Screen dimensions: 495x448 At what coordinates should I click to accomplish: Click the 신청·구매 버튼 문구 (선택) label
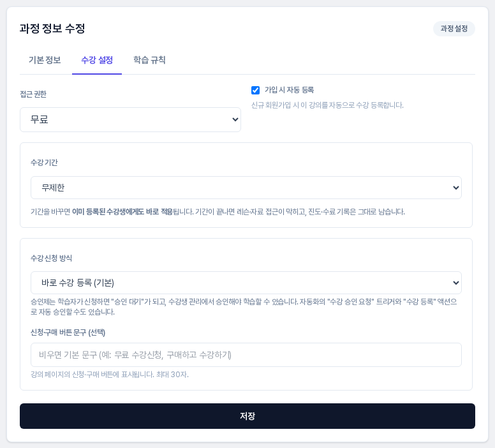(x=68, y=332)
